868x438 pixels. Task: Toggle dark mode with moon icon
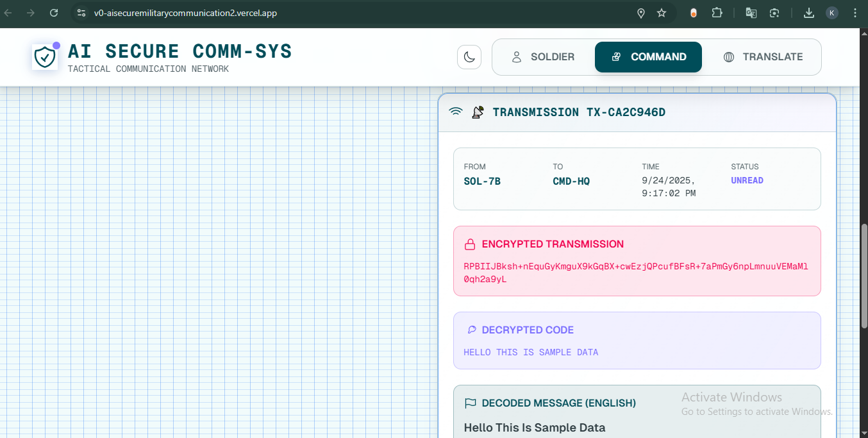(469, 57)
